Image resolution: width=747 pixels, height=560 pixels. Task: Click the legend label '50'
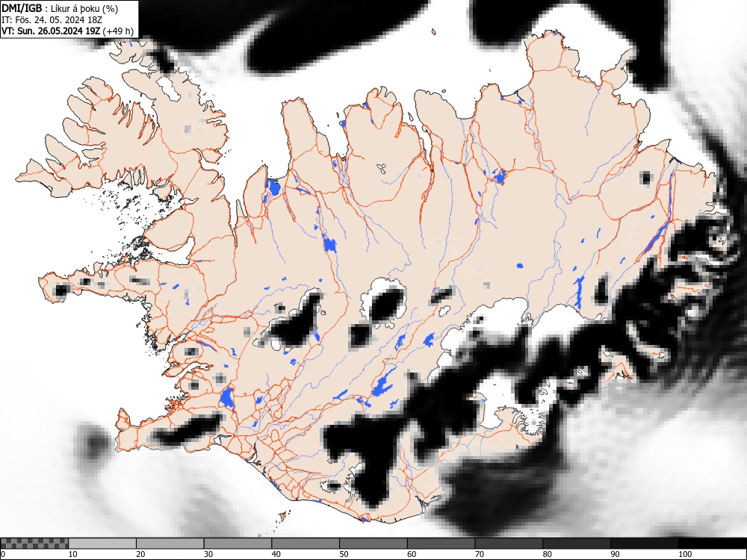tap(344, 554)
